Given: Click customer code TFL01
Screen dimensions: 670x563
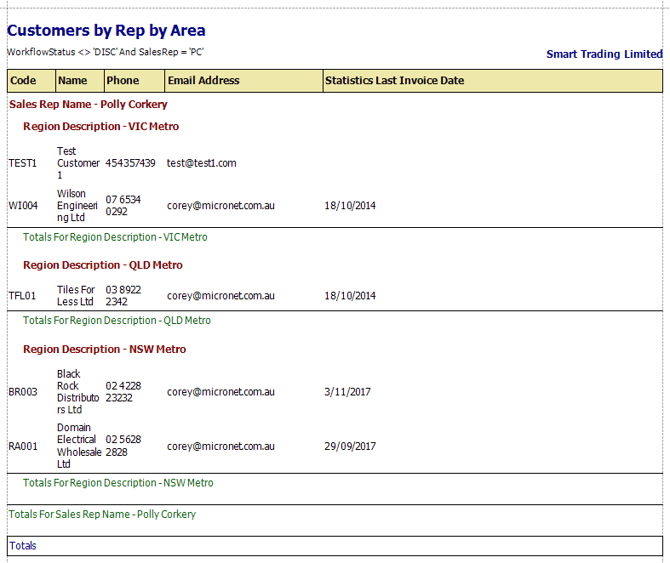Looking at the screenshot, I should point(22,296).
